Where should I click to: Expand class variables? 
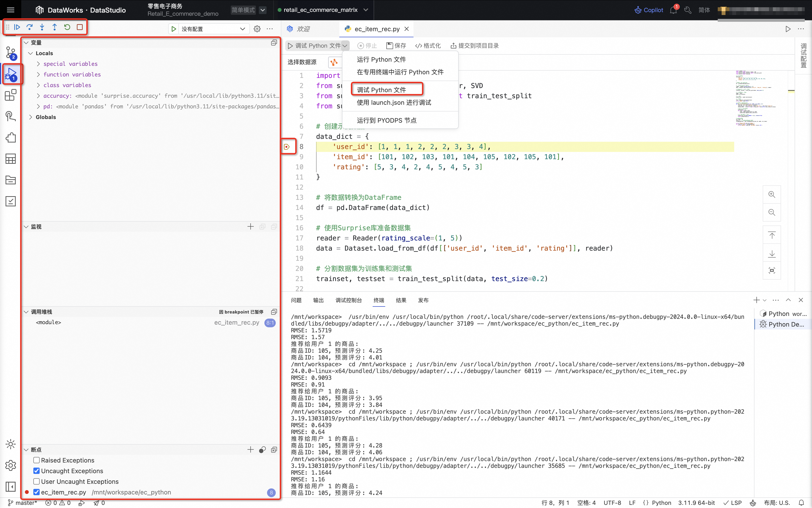38,85
